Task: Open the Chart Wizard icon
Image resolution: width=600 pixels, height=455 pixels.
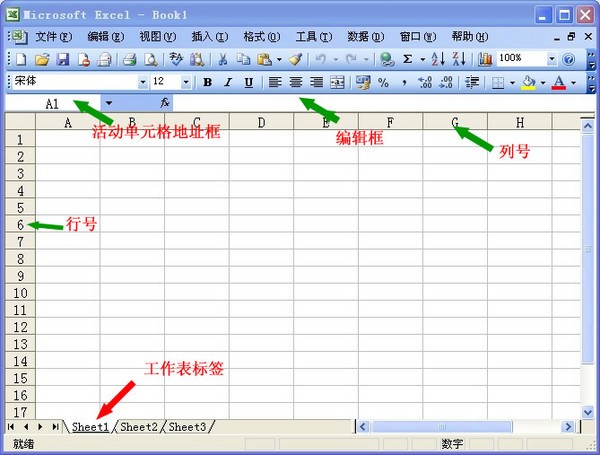Action: [x=485, y=59]
